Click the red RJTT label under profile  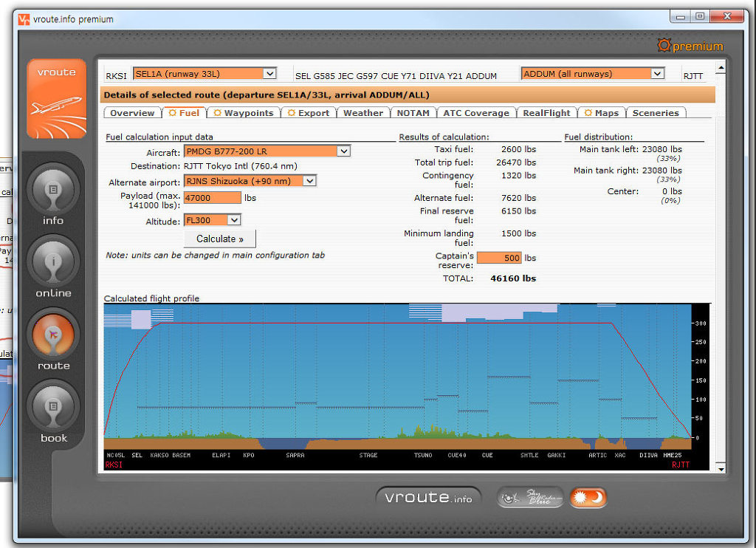(680, 465)
